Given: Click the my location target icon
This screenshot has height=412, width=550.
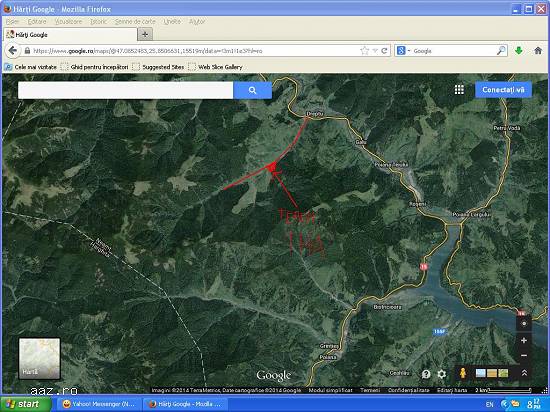Looking at the screenshot, I should tap(524, 324).
